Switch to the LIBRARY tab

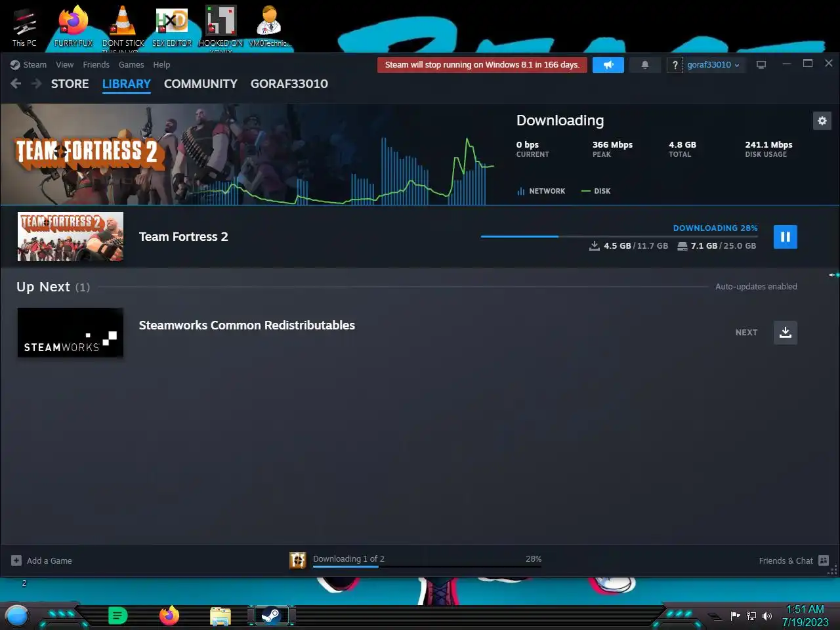coord(126,84)
